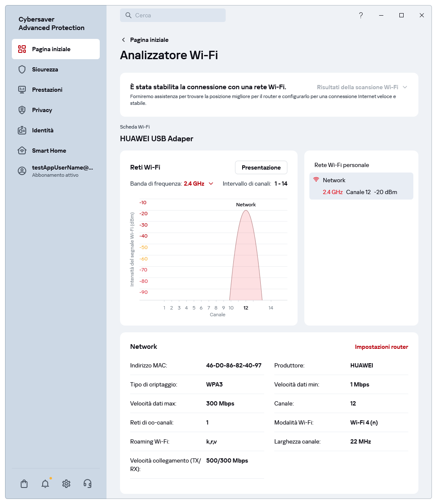Viewport: 437px width, 504px height.
Task: Open the Banda di frequenza 2.4 GHz dropdown
Action: point(197,184)
